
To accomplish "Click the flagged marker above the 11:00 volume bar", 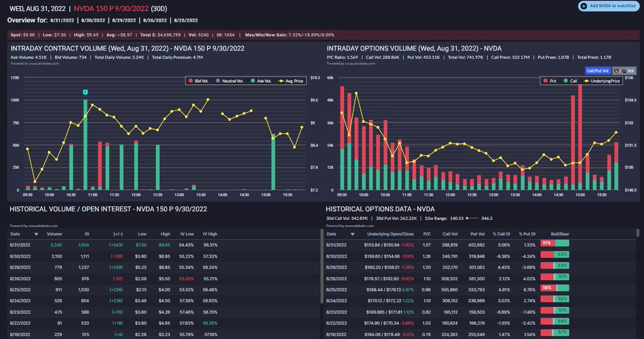I will [x=85, y=92].
